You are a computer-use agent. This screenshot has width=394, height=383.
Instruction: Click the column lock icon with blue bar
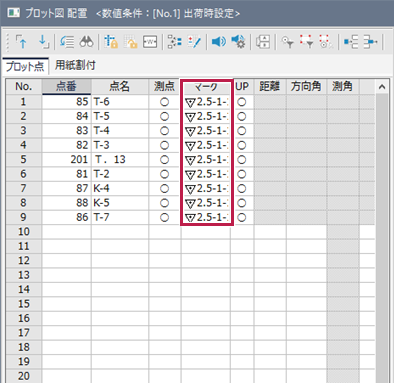pyautogui.click(x=111, y=42)
